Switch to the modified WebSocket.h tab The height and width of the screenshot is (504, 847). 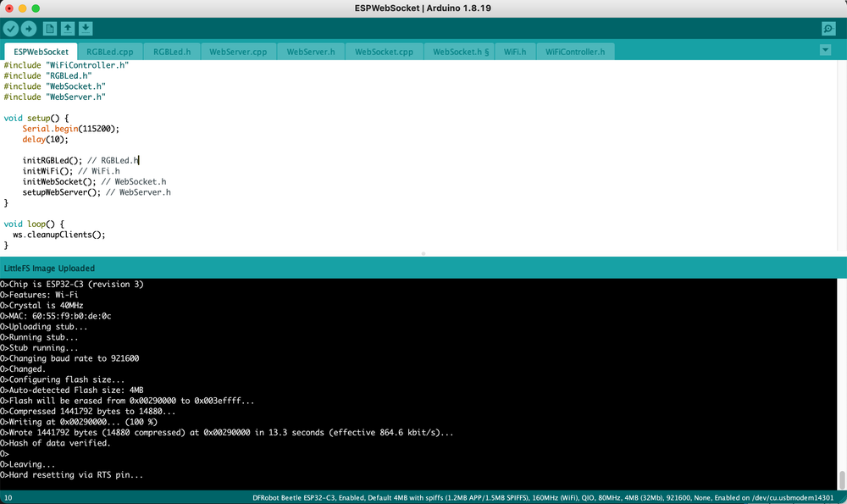pyautogui.click(x=461, y=52)
